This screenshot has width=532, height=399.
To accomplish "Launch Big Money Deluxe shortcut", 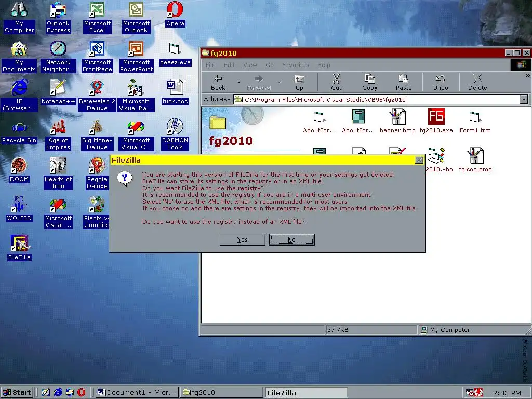I will point(97,135).
